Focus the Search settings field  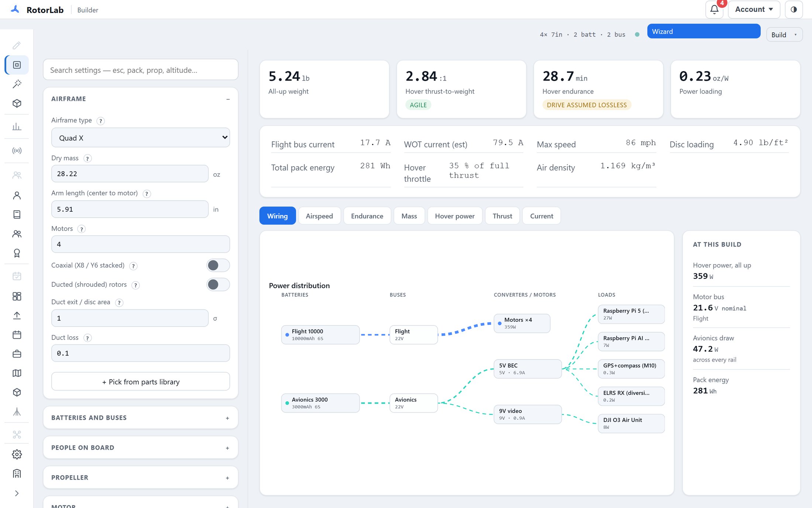(141, 70)
